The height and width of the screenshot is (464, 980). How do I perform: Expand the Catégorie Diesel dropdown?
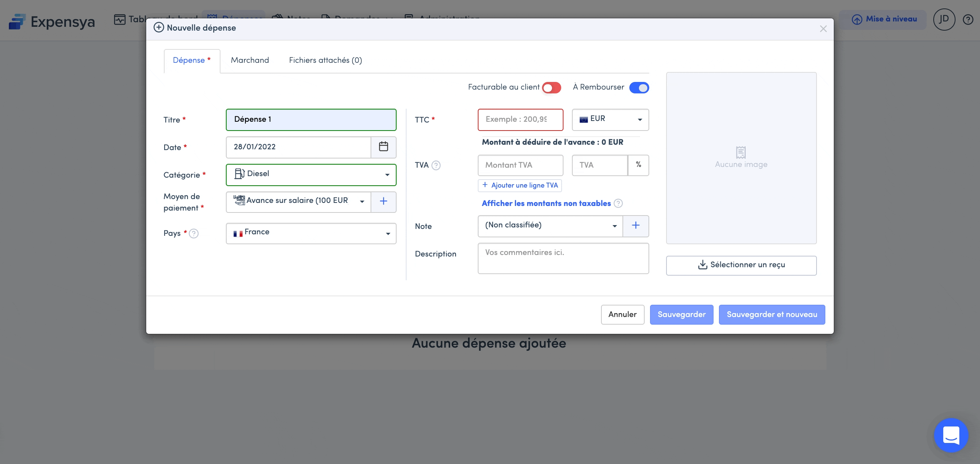point(311,175)
